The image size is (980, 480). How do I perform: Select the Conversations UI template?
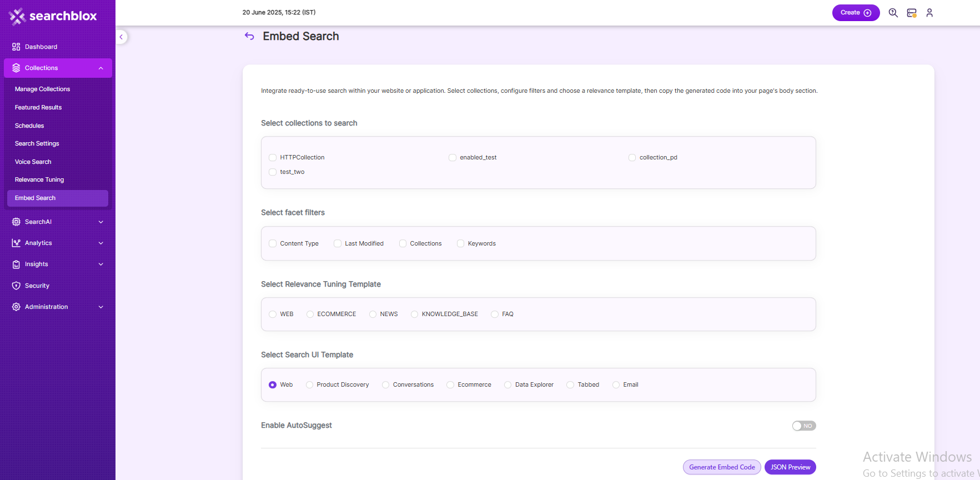pyautogui.click(x=385, y=385)
